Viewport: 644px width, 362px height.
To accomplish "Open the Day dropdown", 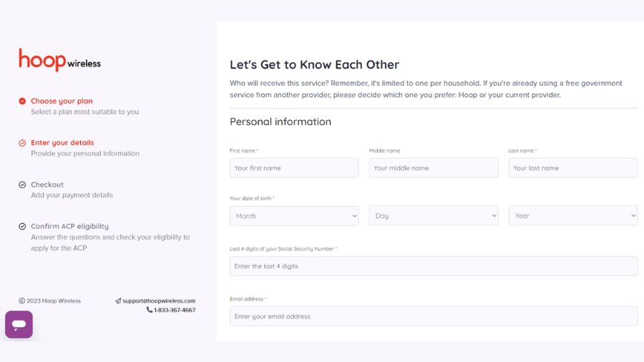I will tap(434, 215).
